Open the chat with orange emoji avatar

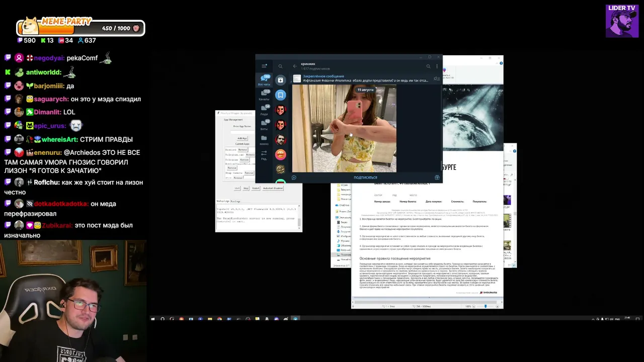point(281,154)
